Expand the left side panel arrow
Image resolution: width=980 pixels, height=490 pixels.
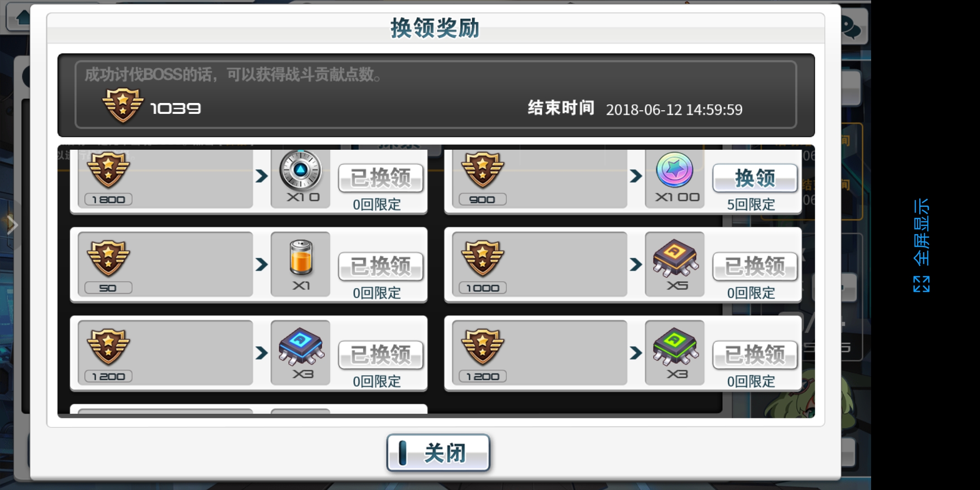point(12,225)
